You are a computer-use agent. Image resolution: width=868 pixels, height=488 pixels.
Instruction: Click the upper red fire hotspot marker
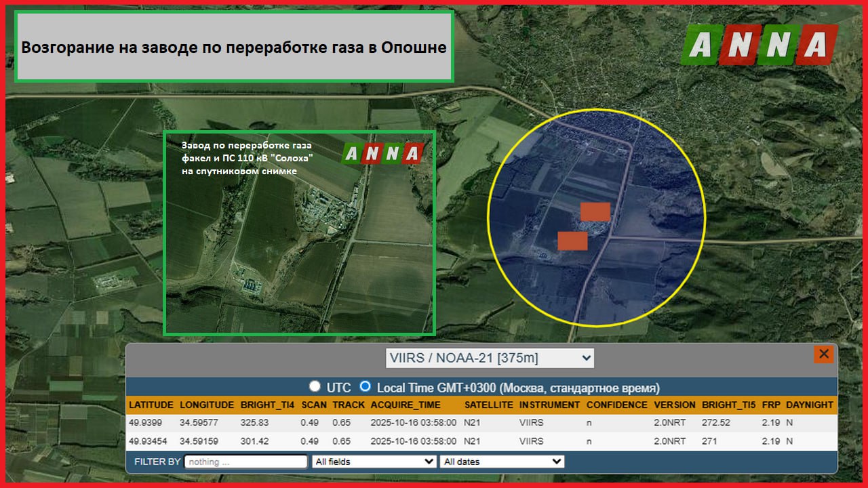595,211
